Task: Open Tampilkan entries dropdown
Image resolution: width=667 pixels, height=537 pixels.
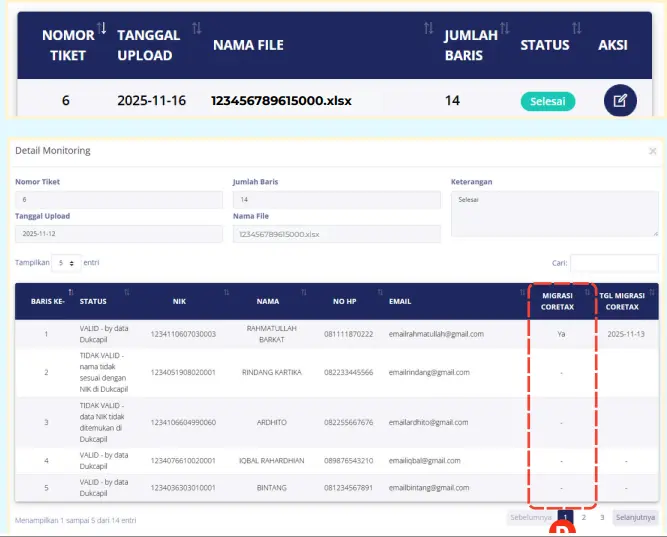Action: [x=66, y=263]
